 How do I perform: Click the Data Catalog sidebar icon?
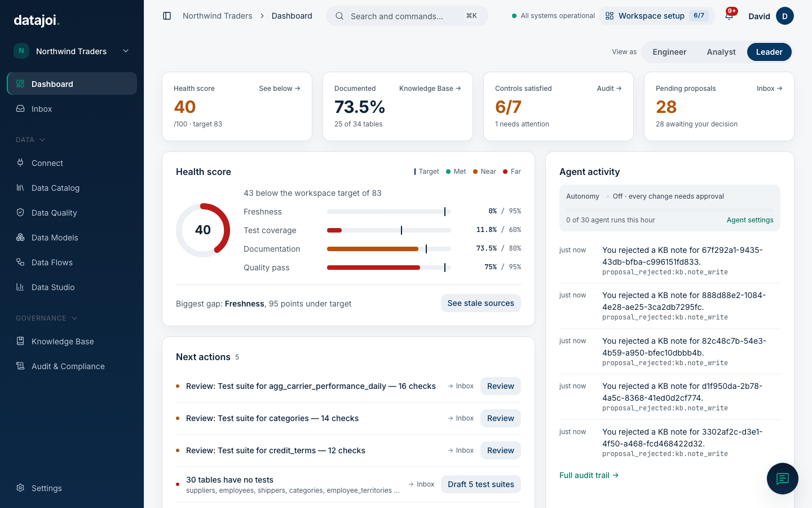(x=20, y=188)
